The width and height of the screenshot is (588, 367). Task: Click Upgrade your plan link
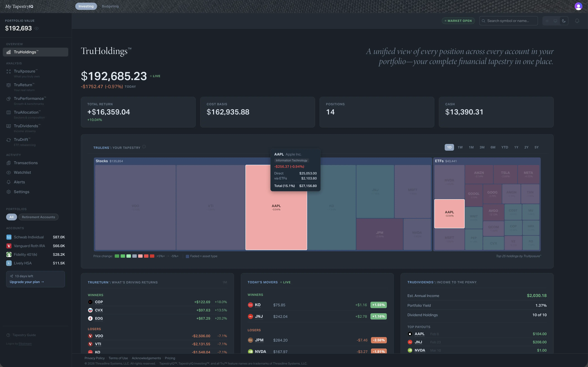pos(27,282)
